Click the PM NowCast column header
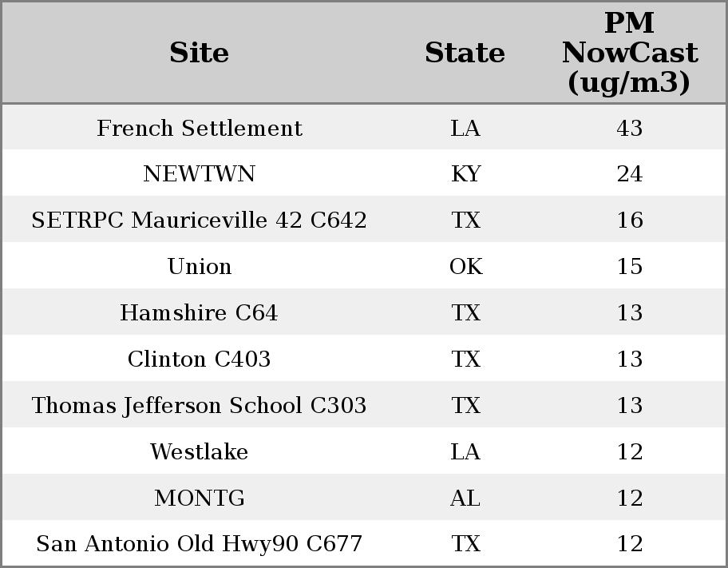Viewport: 728px width, 568px height. click(630, 53)
